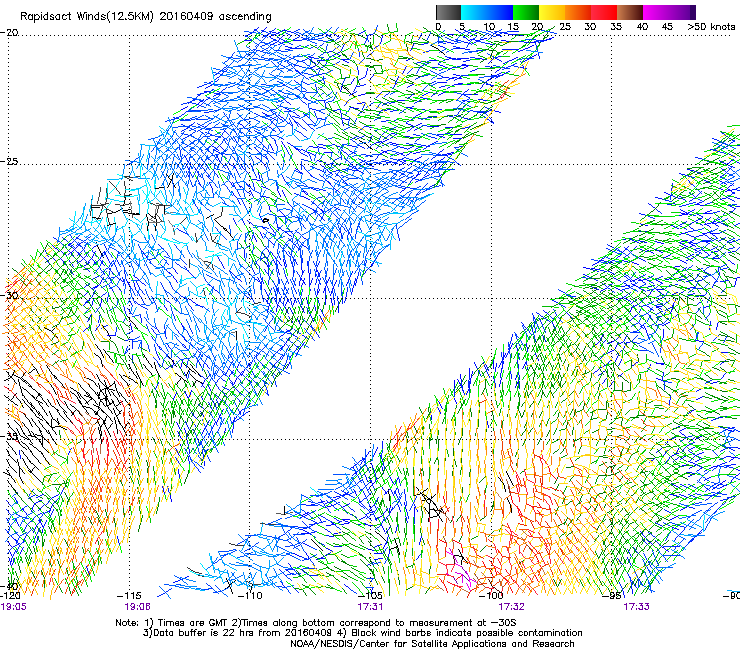740x650 pixels.
Task: Click the 'Note: 1) Times are GMT' line
Action: click(x=316, y=623)
